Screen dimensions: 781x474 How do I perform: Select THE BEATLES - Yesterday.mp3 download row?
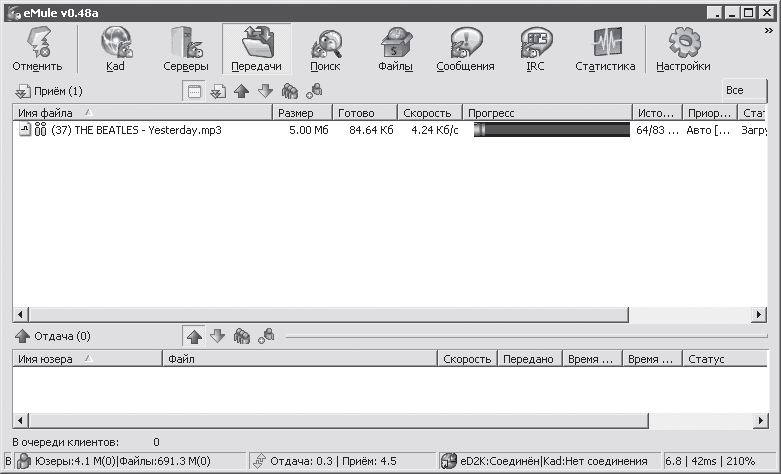(x=390, y=130)
